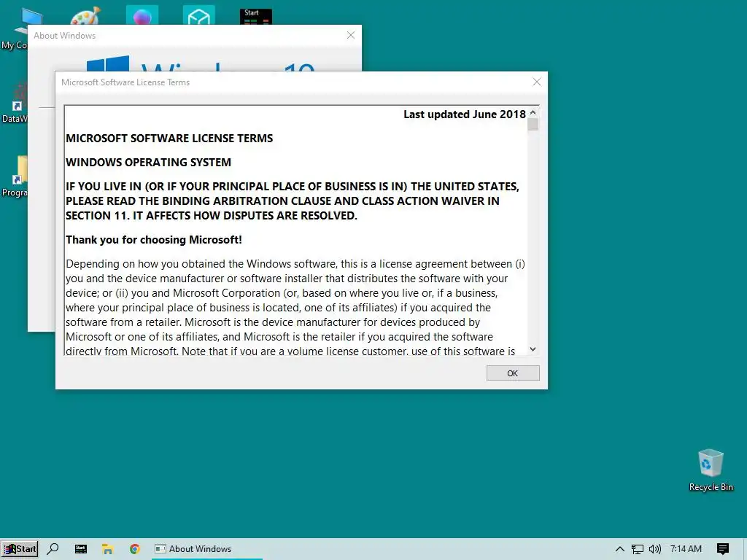Click the 'MICROSOFT SOFTWARE LICENSE TERMS' heading
The height and width of the screenshot is (560, 747).
pos(169,138)
